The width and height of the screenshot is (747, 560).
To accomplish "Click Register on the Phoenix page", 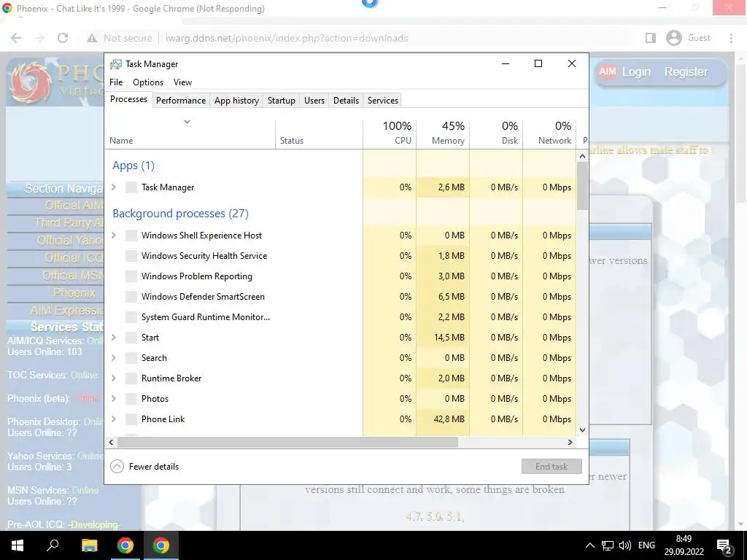I will pos(686,72).
